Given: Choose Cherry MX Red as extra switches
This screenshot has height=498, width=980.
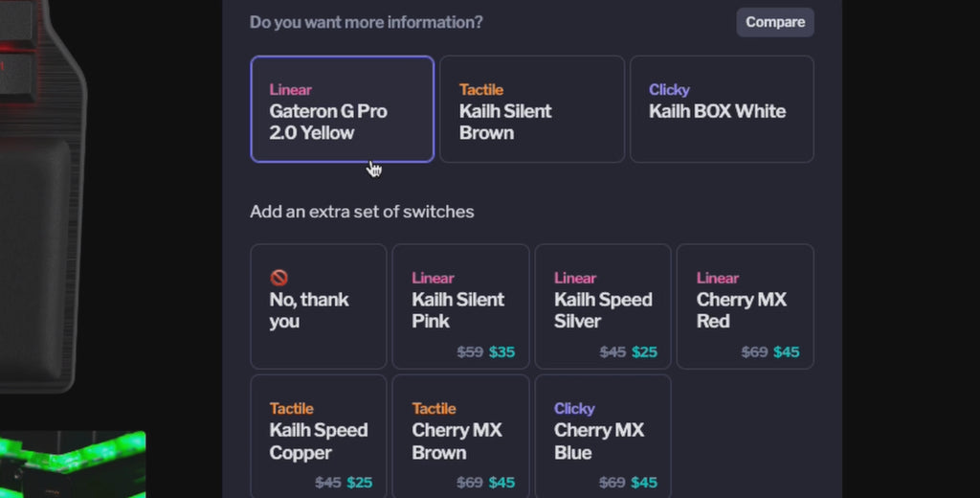Looking at the screenshot, I should pos(745,306).
